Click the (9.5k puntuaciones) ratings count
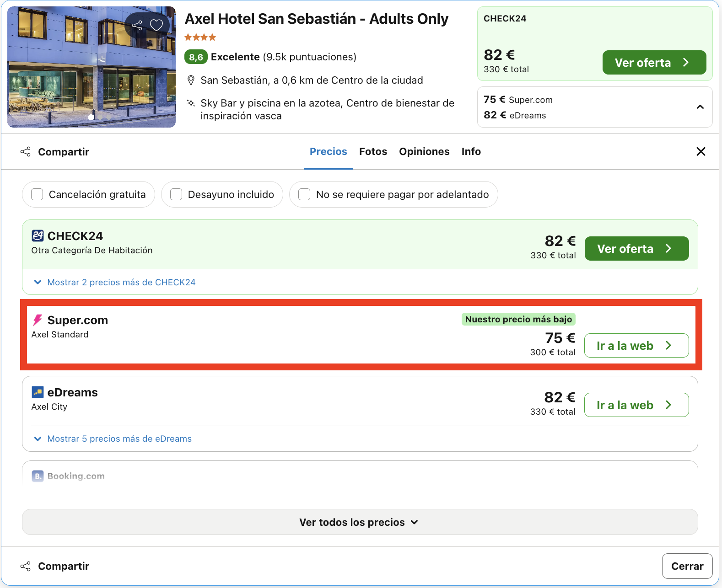 [310, 57]
